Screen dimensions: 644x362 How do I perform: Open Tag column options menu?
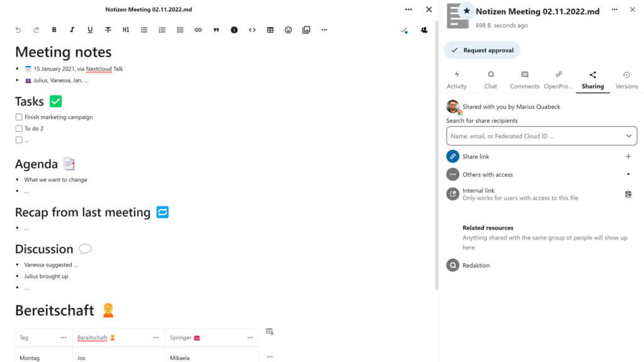click(64, 337)
